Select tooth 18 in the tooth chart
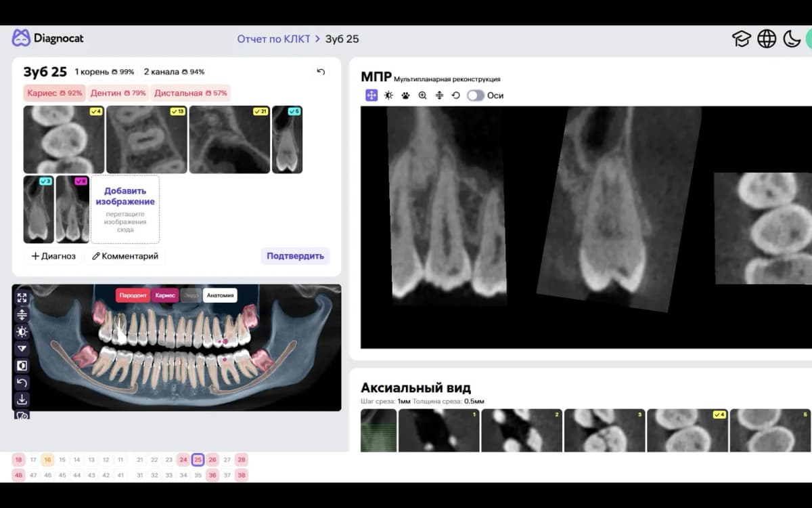The width and height of the screenshot is (812, 508). [x=18, y=460]
